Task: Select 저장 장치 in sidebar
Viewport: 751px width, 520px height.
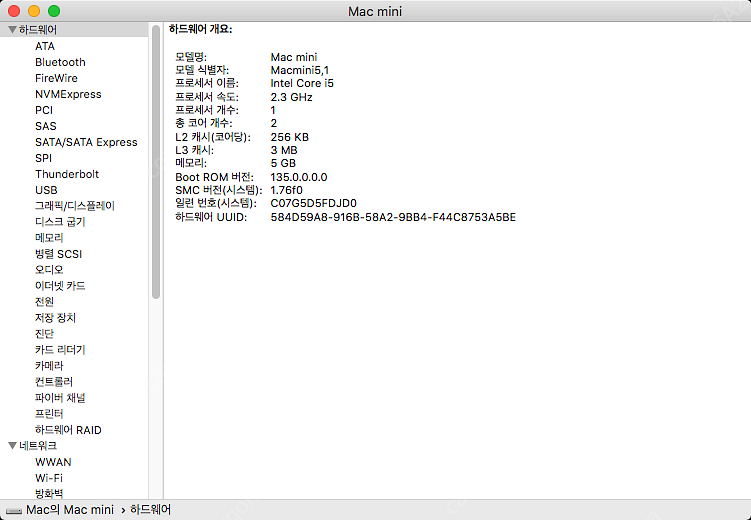Action: click(x=55, y=318)
